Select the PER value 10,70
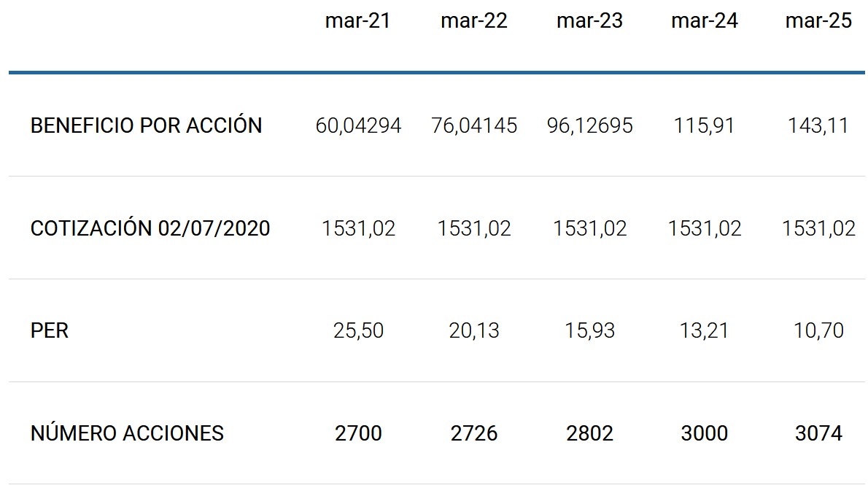868x496 pixels. coord(818,330)
